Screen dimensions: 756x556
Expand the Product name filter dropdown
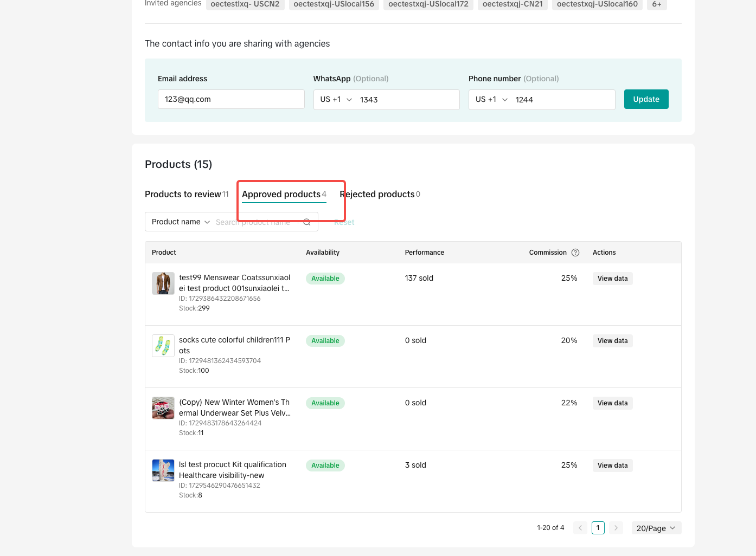181,222
